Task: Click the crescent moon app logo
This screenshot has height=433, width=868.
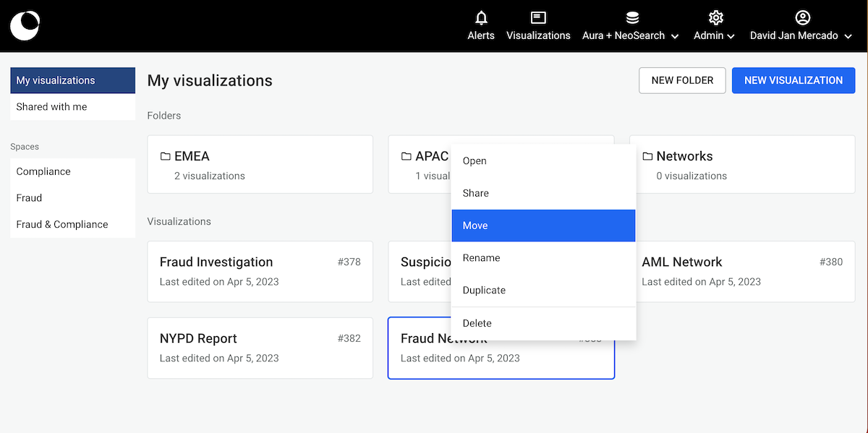Action: click(x=25, y=25)
